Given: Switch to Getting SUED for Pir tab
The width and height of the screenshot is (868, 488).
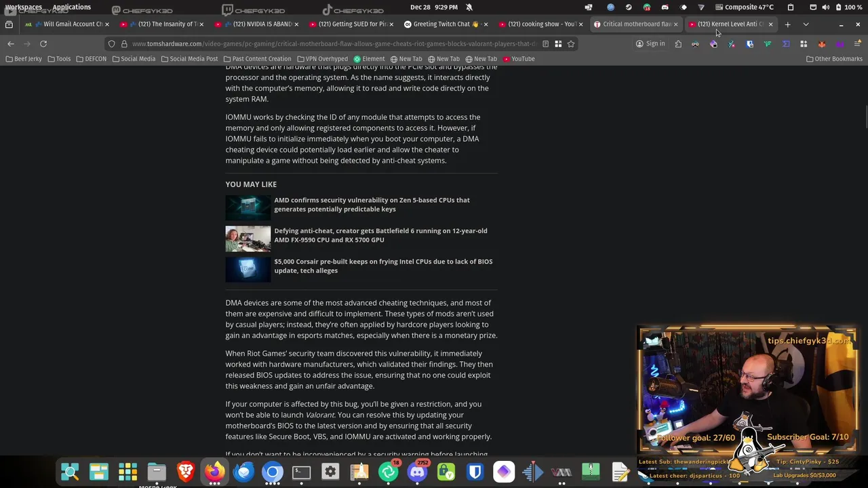Looking at the screenshot, I should pyautogui.click(x=352, y=24).
